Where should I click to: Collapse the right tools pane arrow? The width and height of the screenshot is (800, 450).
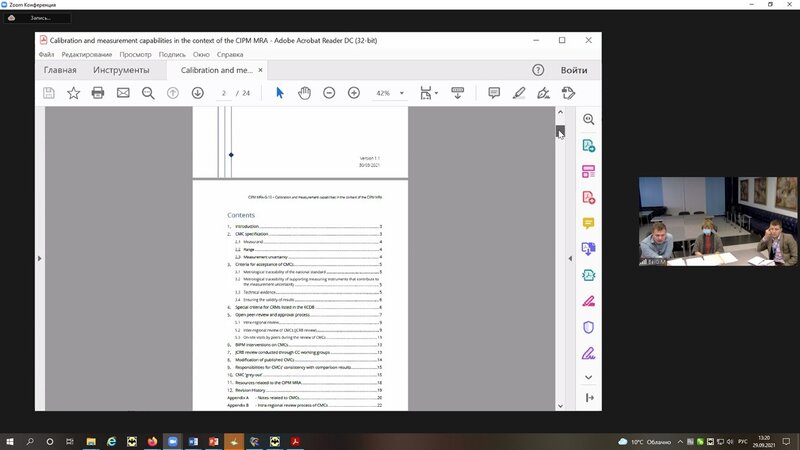(x=570, y=259)
